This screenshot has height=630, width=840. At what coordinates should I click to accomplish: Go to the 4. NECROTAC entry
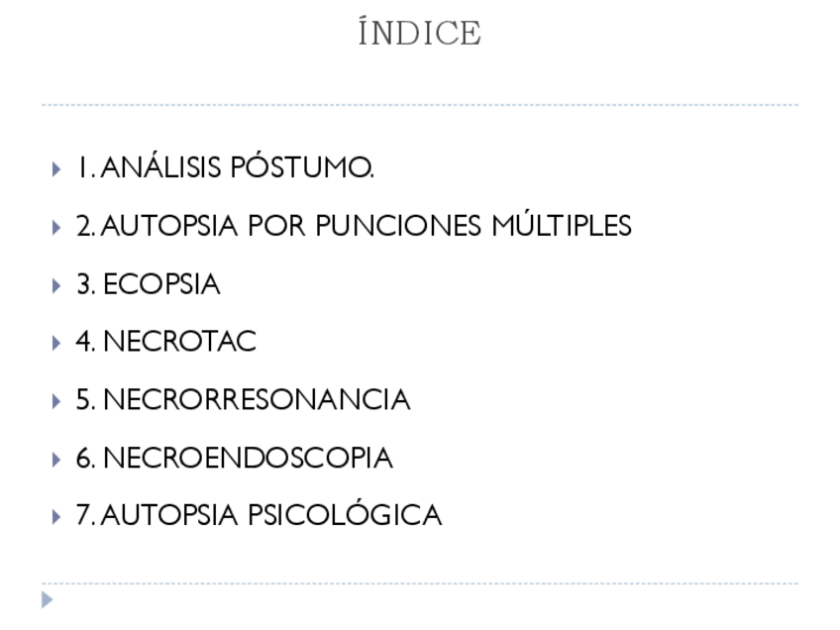click(x=166, y=343)
